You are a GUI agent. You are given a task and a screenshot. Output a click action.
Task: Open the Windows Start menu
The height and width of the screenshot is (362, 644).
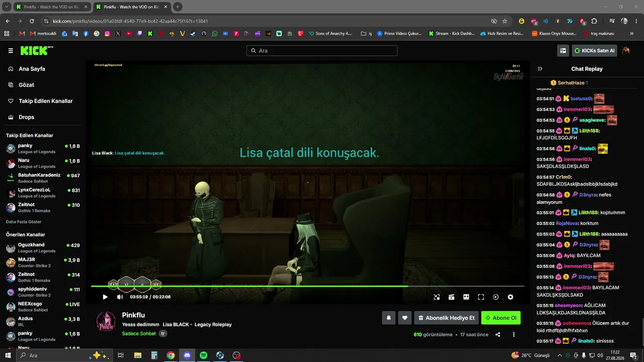pyautogui.click(x=8, y=355)
